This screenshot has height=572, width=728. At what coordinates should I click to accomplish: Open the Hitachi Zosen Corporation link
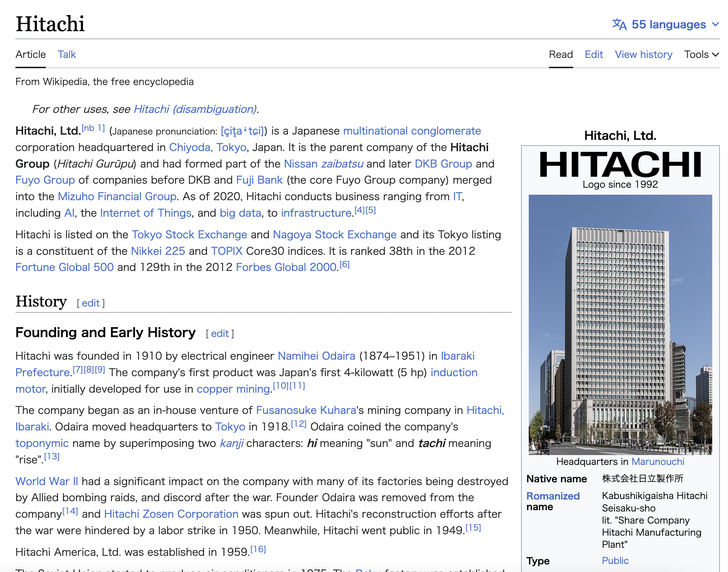point(171,514)
